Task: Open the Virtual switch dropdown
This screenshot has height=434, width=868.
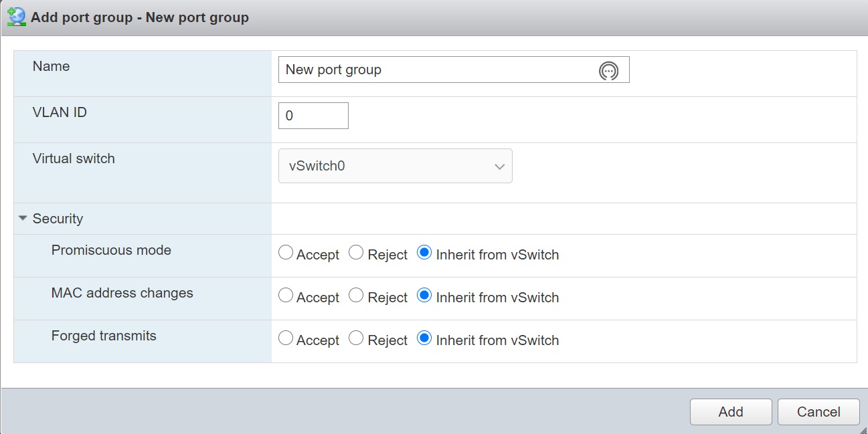Action: tap(395, 166)
